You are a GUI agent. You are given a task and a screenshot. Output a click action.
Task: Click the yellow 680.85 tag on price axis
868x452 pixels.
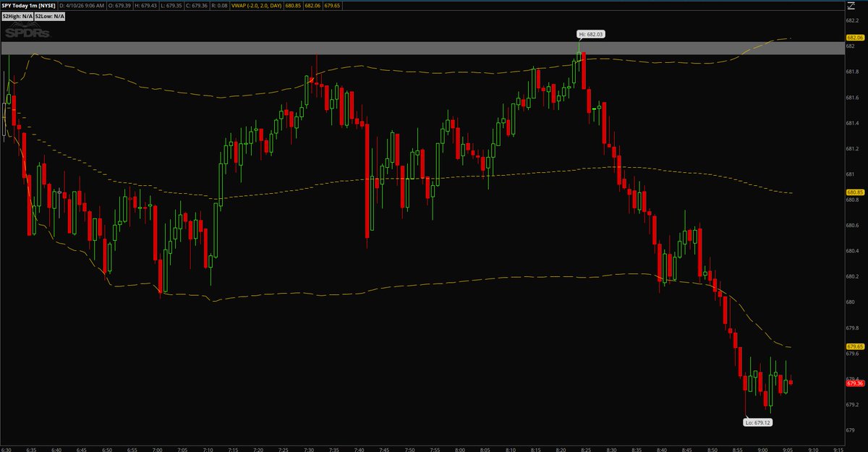854,192
